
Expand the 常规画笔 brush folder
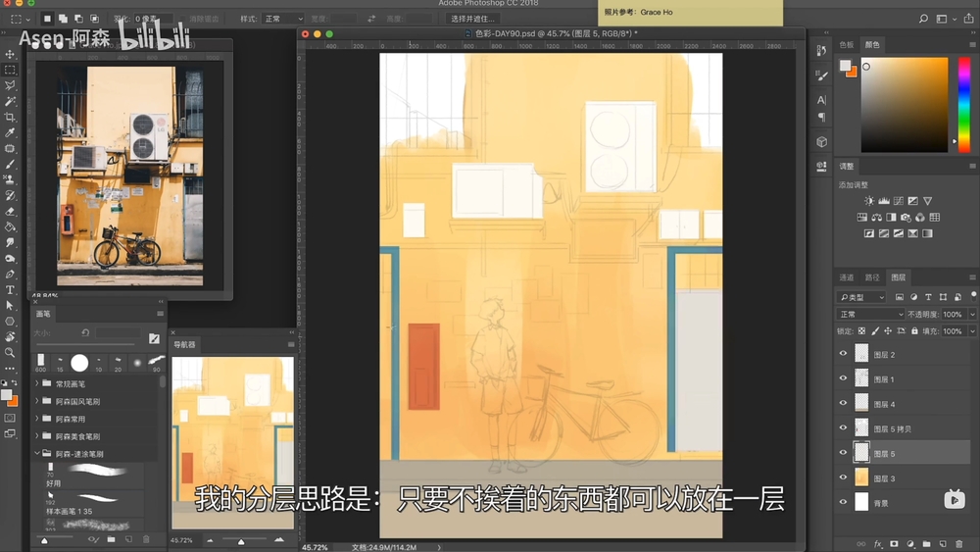pyautogui.click(x=37, y=384)
